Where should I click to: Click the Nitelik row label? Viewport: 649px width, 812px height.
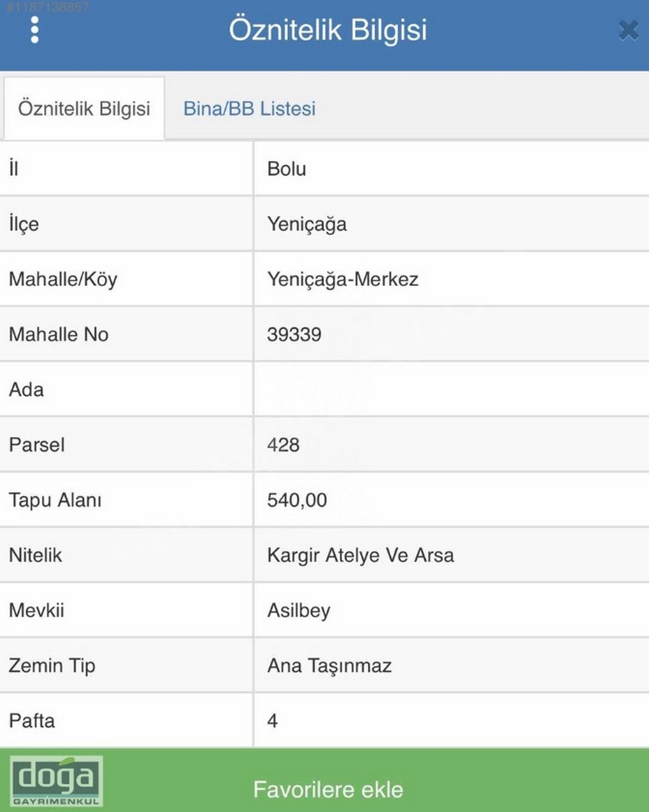[35, 555]
